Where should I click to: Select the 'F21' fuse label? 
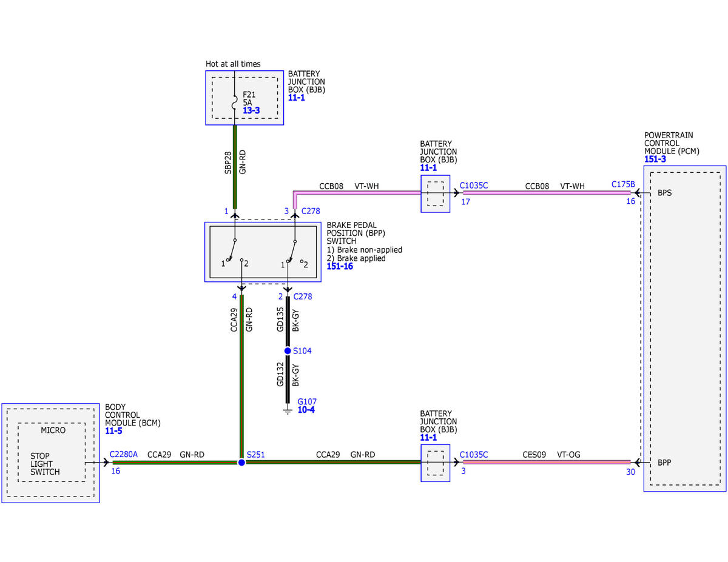click(x=249, y=95)
